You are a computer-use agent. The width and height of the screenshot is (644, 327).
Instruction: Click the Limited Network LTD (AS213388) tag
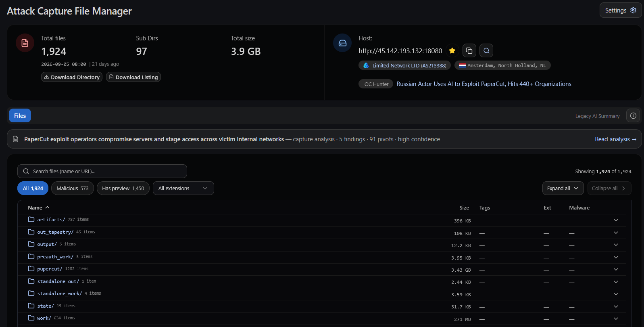tap(405, 65)
